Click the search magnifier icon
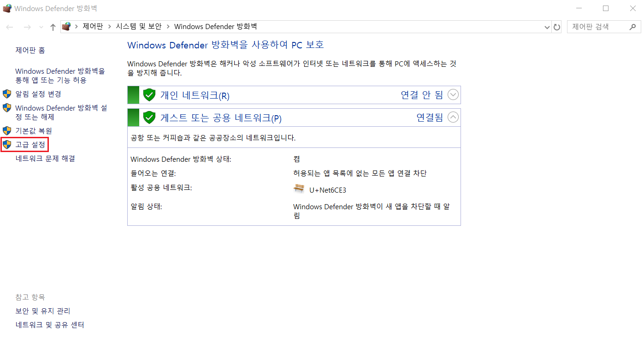The height and width of the screenshot is (341, 644). coord(632,27)
